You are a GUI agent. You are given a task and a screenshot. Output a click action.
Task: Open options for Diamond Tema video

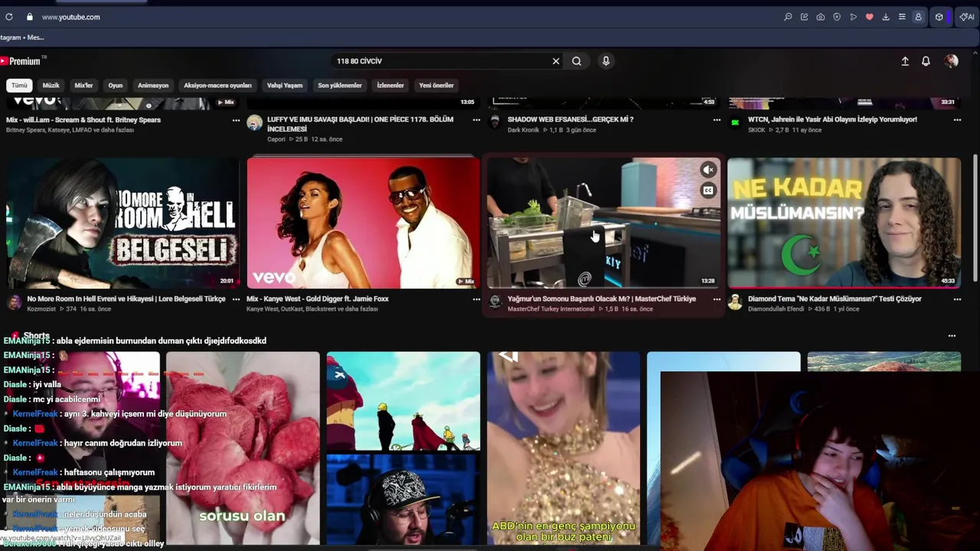(x=957, y=299)
